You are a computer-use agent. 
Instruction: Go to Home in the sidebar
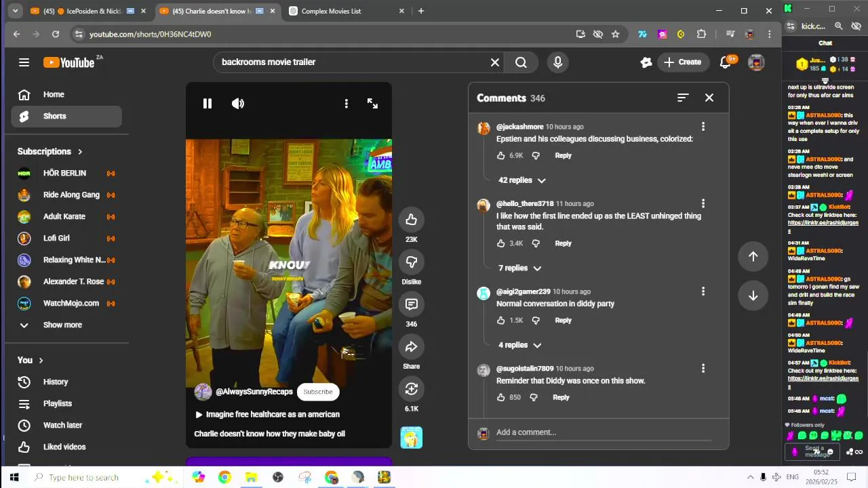point(66,95)
